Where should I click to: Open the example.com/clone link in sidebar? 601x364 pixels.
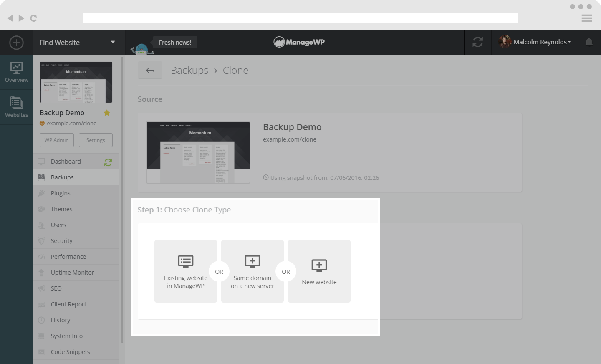click(71, 123)
